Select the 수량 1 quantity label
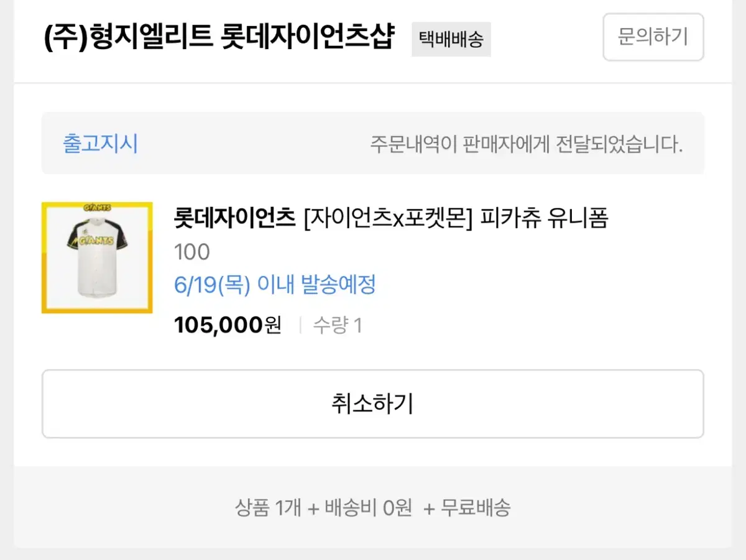746x560 pixels. pyautogui.click(x=337, y=325)
